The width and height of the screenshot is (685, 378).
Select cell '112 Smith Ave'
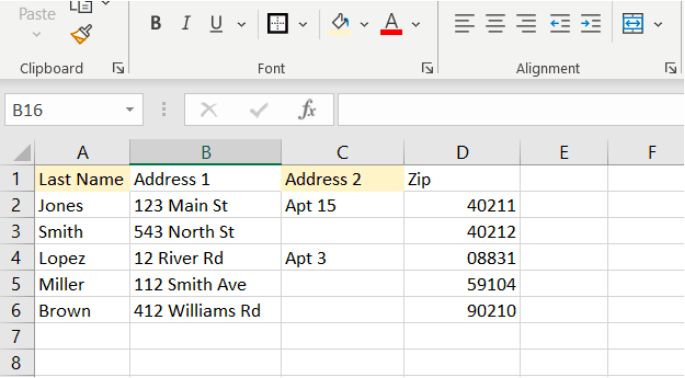pyautogui.click(x=205, y=284)
